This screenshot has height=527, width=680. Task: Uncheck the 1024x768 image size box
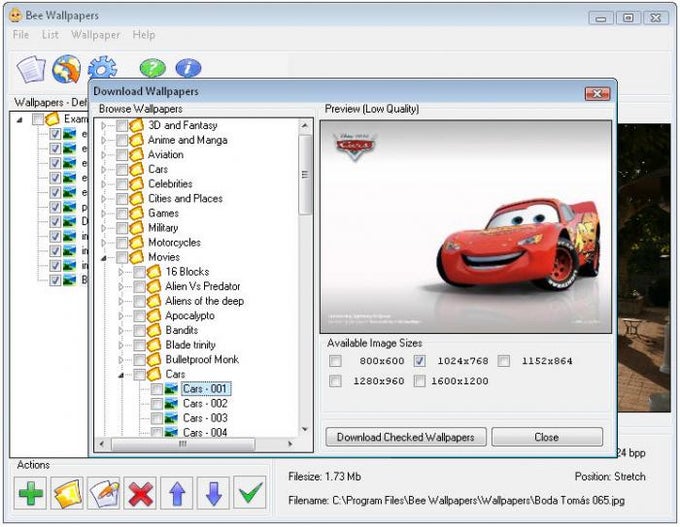pos(419,361)
